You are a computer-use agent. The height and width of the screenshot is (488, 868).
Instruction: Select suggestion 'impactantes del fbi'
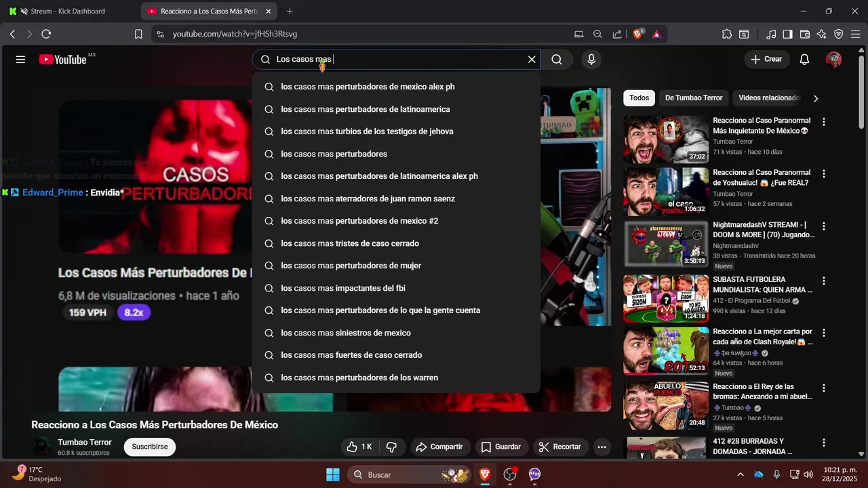point(396,288)
